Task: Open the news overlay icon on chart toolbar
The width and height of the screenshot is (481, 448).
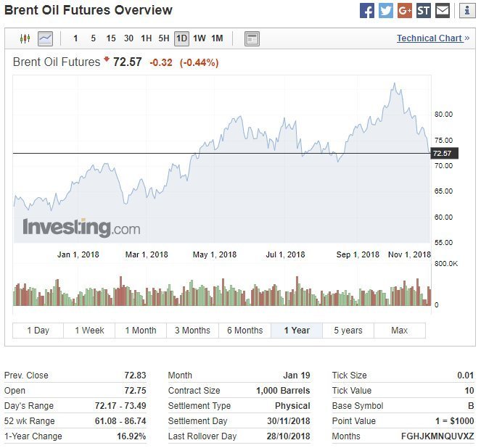Action: [252, 38]
